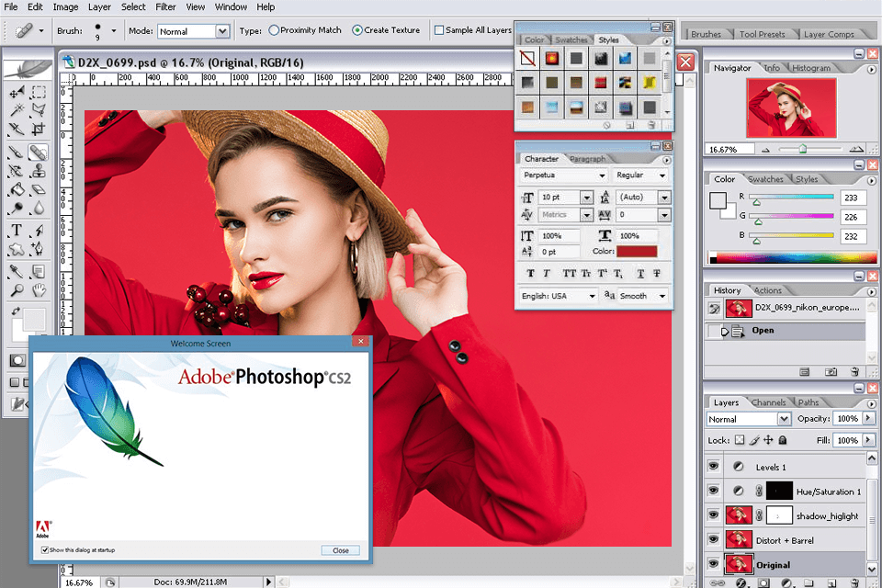Select the Eraser tool
This screenshot has width=882, height=588.
point(39,189)
